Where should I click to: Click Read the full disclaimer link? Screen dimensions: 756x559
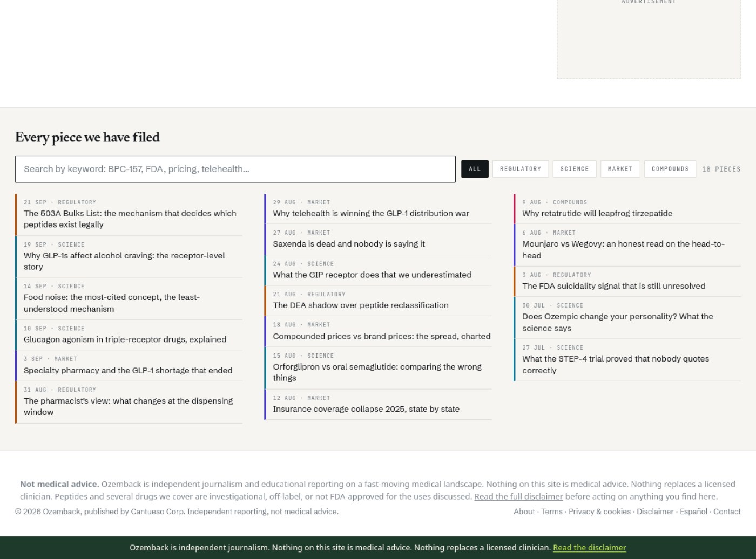tap(518, 496)
